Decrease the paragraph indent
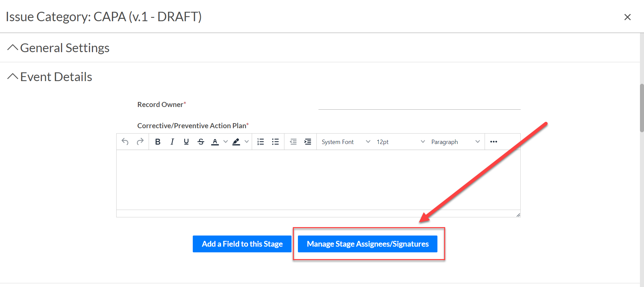644x287 pixels. (293, 142)
